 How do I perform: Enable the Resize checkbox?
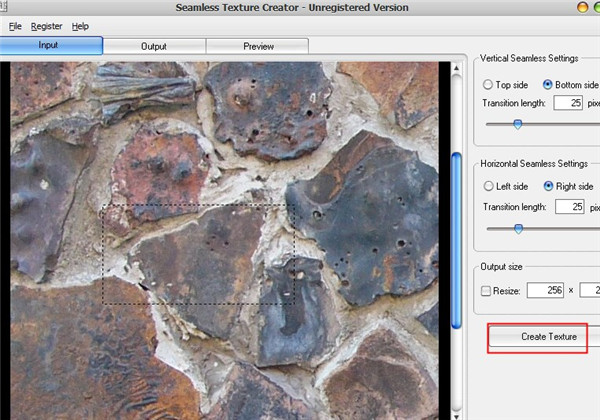click(x=487, y=290)
